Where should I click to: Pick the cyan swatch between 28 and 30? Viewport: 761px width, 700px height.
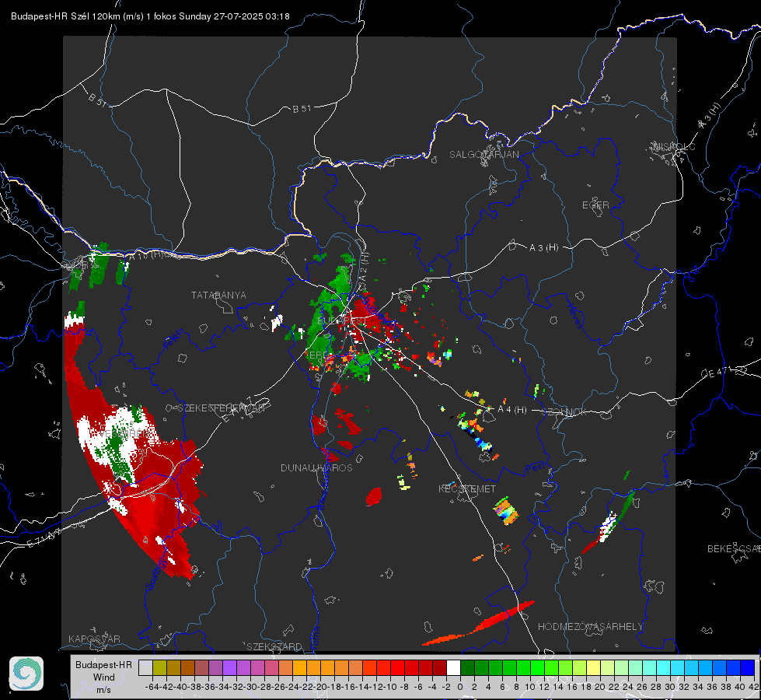pyautogui.click(x=664, y=668)
